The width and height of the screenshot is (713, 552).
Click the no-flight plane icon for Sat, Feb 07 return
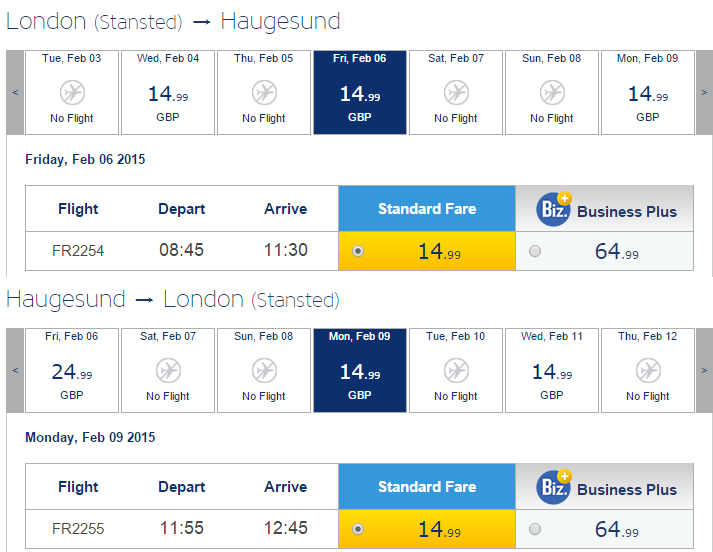[x=168, y=371]
